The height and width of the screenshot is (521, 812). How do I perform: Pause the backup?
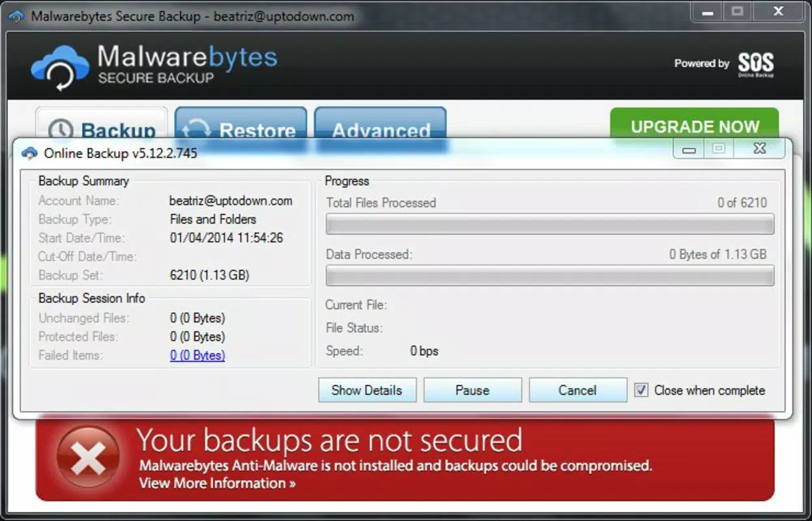click(x=472, y=390)
